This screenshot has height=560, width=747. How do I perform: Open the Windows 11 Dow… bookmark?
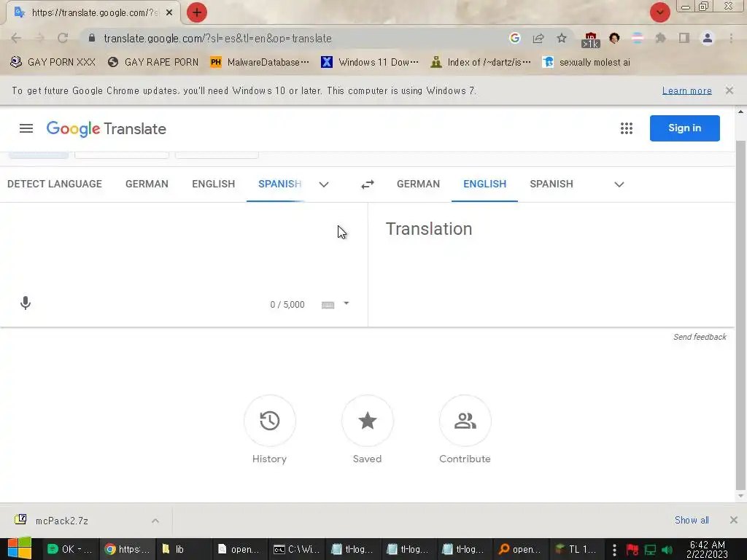point(370,62)
